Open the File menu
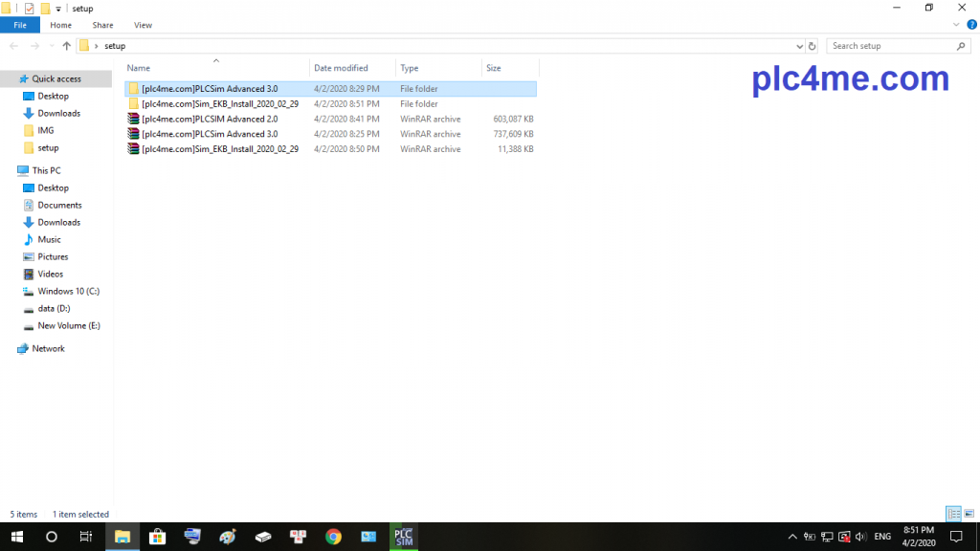The image size is (980, 551). (x=20, y=25)
